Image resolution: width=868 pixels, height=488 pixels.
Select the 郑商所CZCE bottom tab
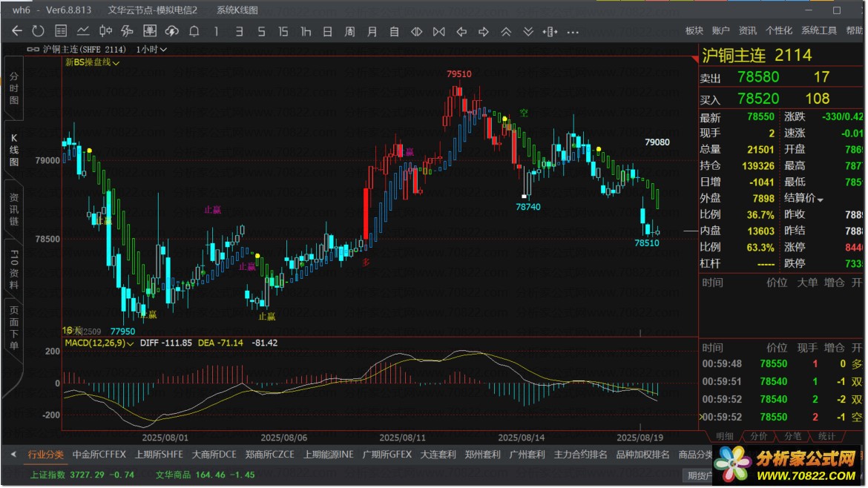pos(269,455)
